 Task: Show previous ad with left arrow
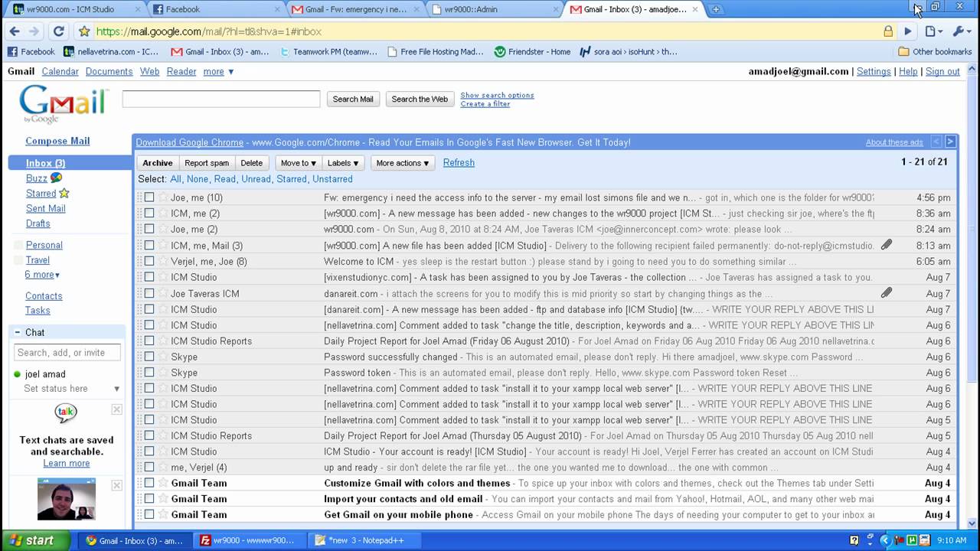(936, 142)
